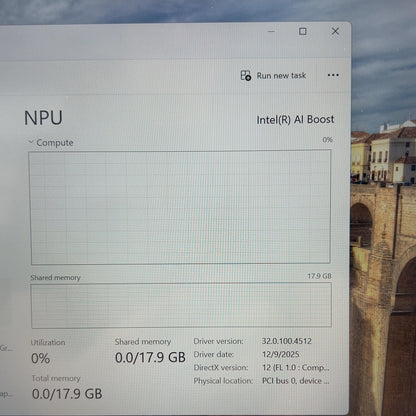Minimize the Task Manager window
The image size is (416, 416).
271,31
